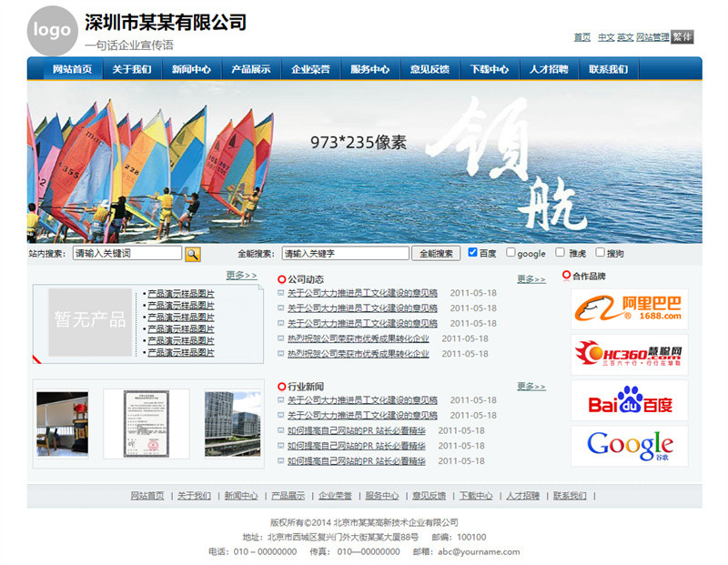
Task: Open the Alibaba 1688.com partner logo
Action: tap(629, 308)
